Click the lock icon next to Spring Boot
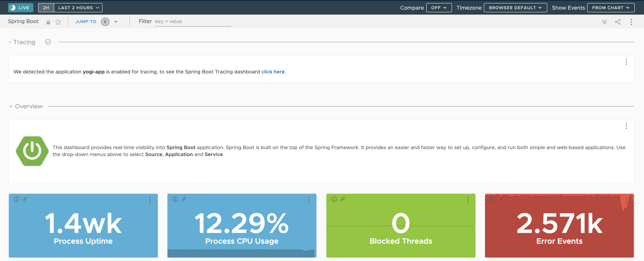This screenshot has width=644, height=261. (48, 22)
